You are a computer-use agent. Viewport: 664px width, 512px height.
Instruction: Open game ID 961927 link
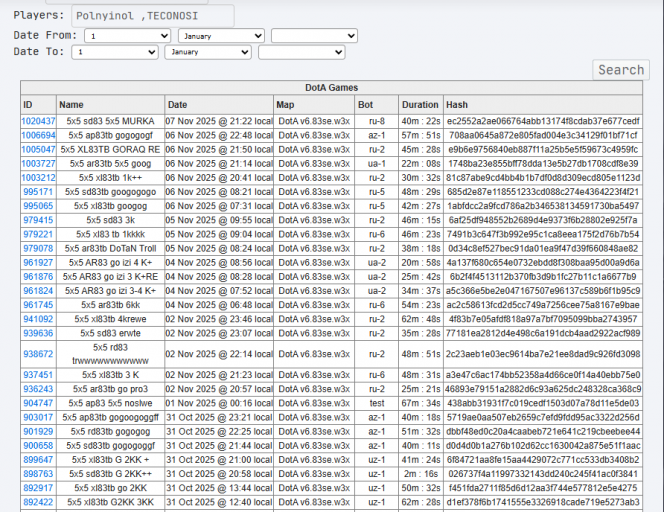coord(39,263)
